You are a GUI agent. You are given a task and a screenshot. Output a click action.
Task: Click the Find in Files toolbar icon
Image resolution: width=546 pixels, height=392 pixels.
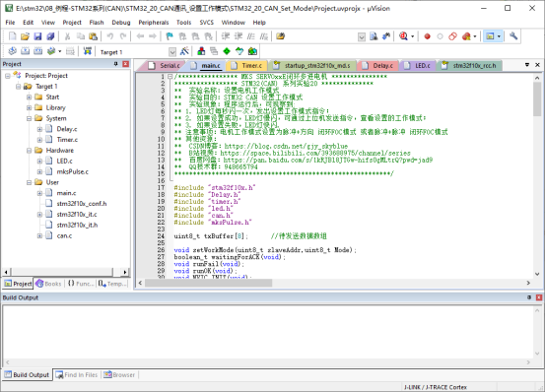click(374, 36)
